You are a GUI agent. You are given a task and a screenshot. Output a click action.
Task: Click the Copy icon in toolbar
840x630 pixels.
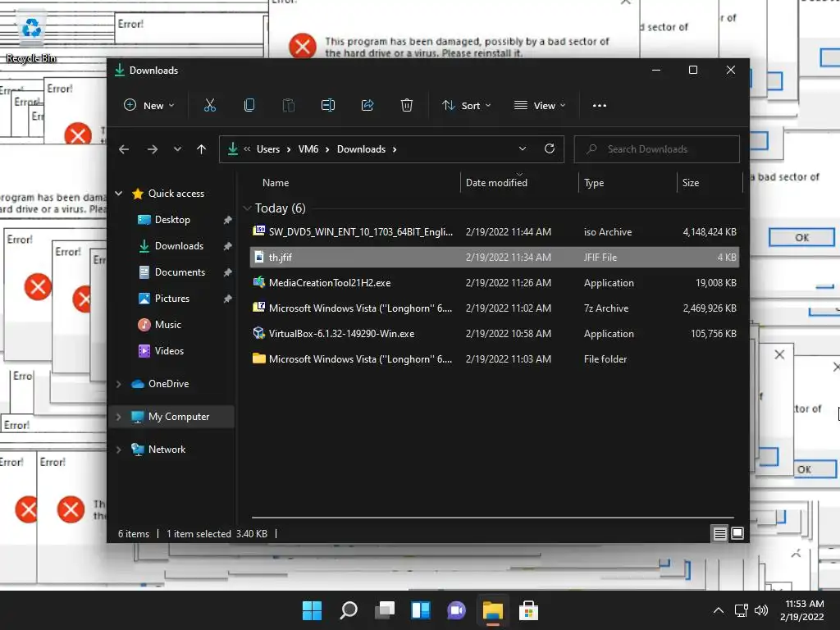coord(249,105)
